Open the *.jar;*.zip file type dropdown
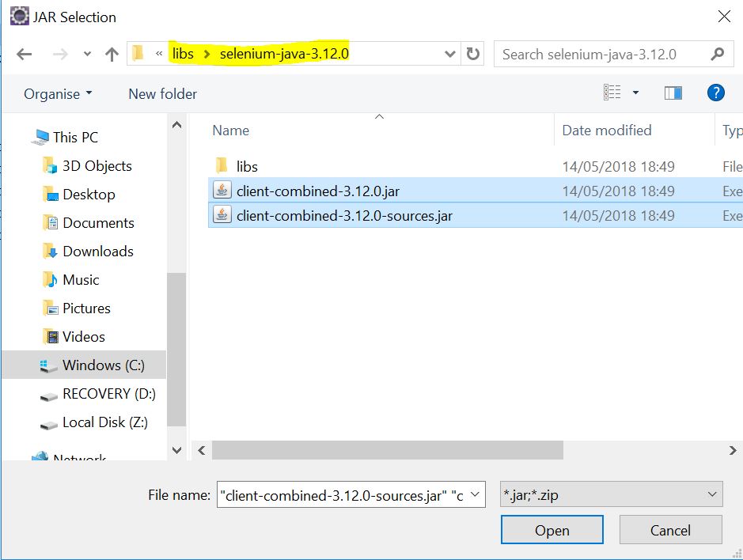The image size is (743, 560). pos(612,495)
